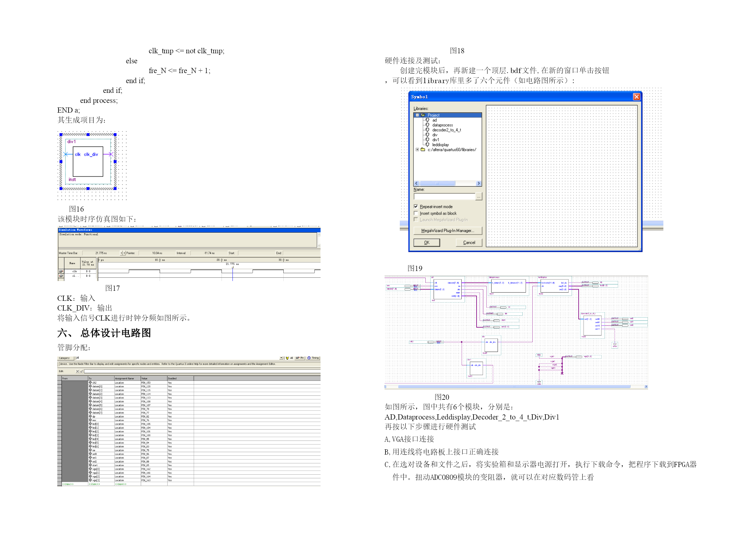Click the cancel X icon next to Edit
The image size is (756, 534).
pyautogui.click(x=77, y=371)
